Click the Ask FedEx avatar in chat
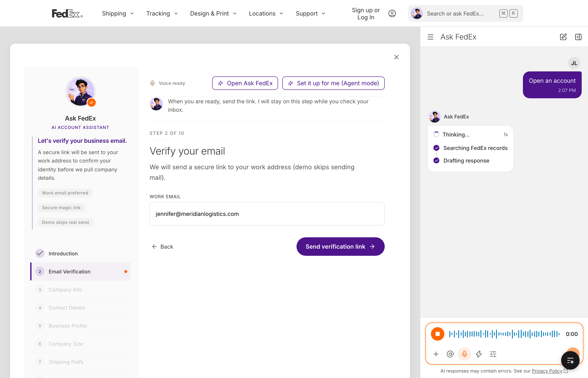 click(x=435, y=117)
